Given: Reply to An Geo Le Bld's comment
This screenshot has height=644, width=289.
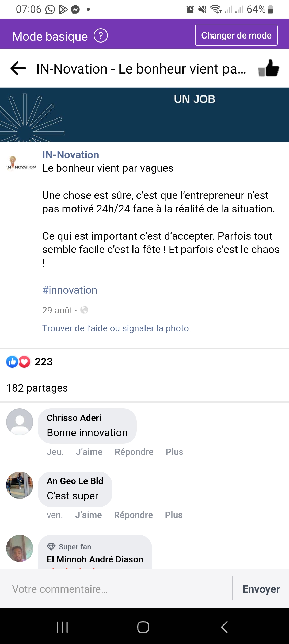Looking at the screenshot, I should coord(133,515).
